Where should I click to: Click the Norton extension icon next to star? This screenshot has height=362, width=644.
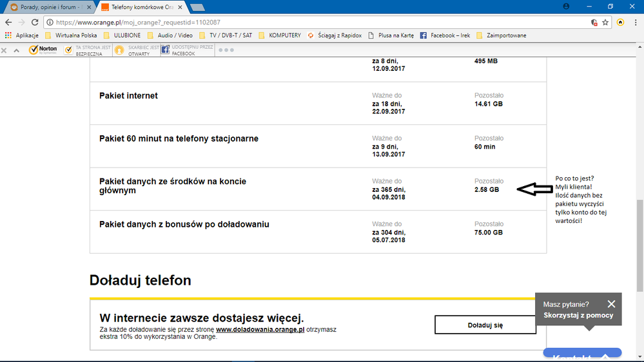621,23
